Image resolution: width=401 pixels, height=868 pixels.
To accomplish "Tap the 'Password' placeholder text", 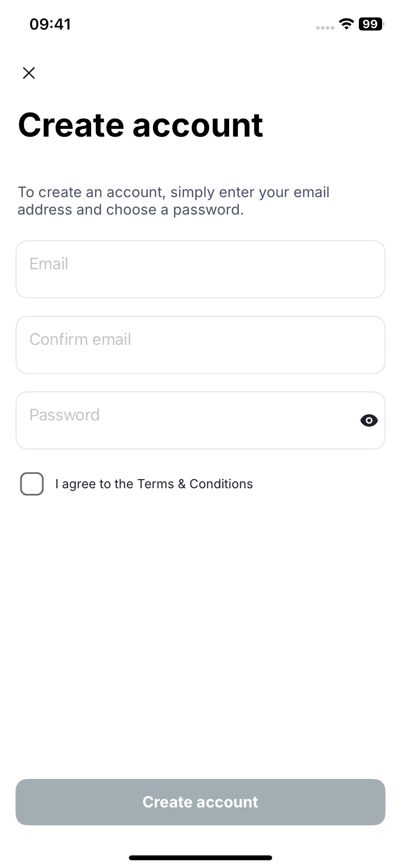I will pos(64,415).
